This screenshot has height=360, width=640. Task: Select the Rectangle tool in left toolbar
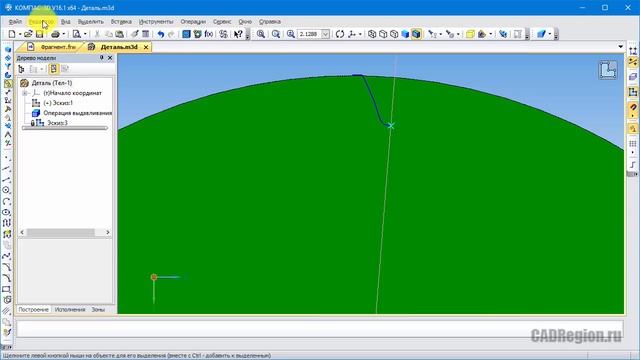(7, 289)
